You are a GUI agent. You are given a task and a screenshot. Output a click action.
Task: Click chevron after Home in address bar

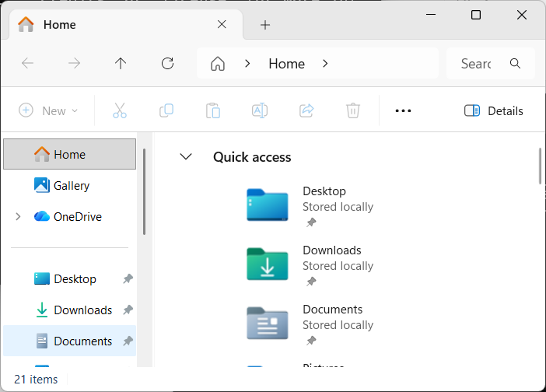click(x=325, y=63)
